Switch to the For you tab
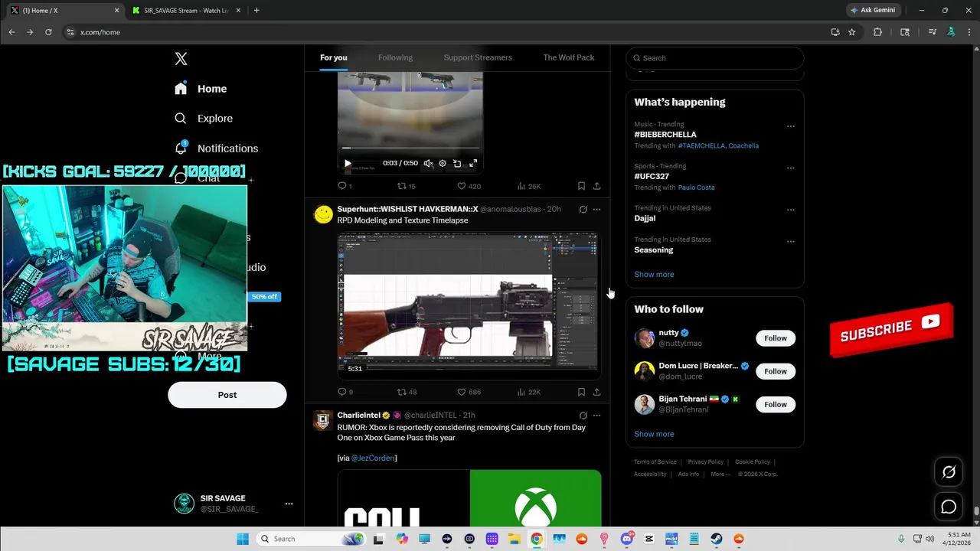The width and height of the screenshot is (980, 551). (x=334, y=57)
